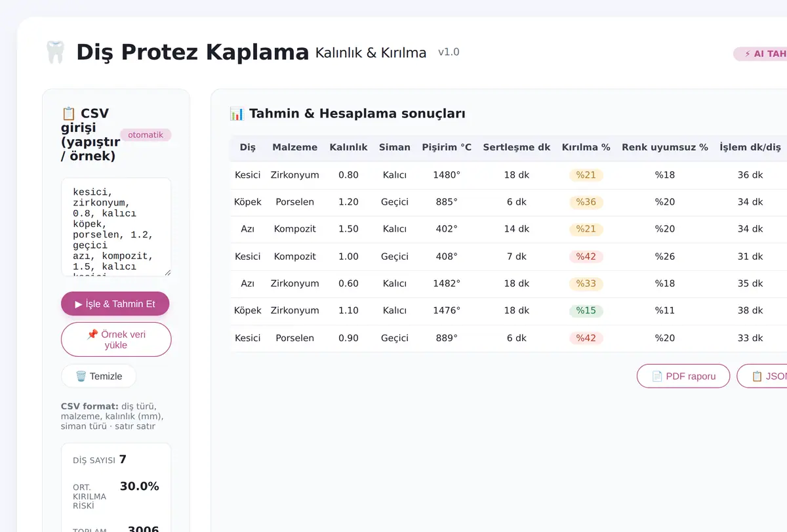
Task: Click the %36 fracture risk badge
Action: [586, 202]
